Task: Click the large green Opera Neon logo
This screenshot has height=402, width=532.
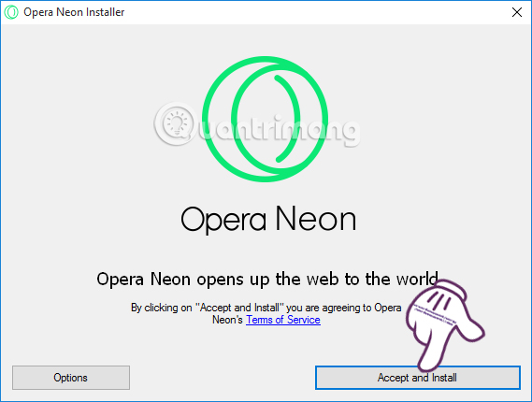Action: (x=265, y=119)
